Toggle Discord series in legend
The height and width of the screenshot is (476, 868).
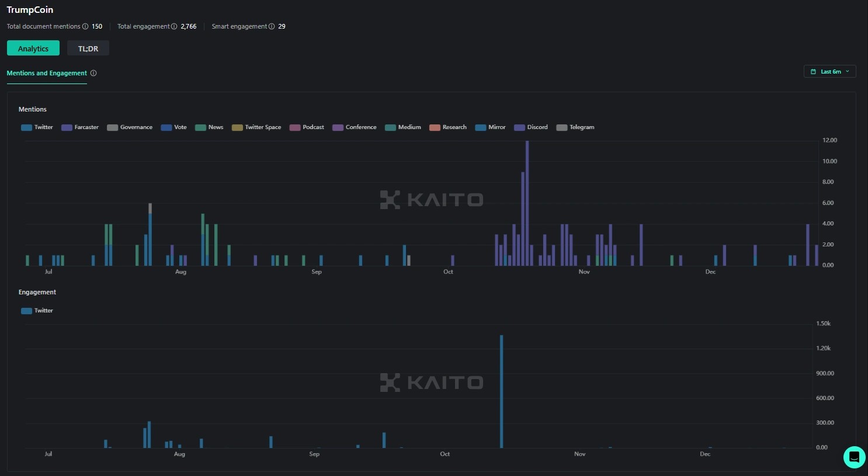[x=531, y=127]
